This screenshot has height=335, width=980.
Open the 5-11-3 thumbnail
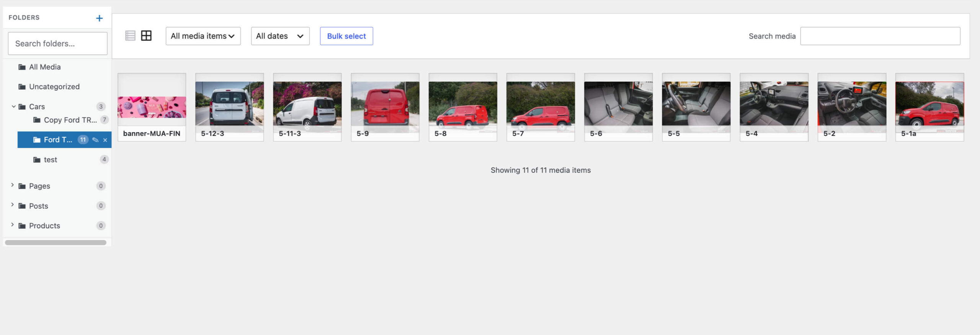(307, 107)
